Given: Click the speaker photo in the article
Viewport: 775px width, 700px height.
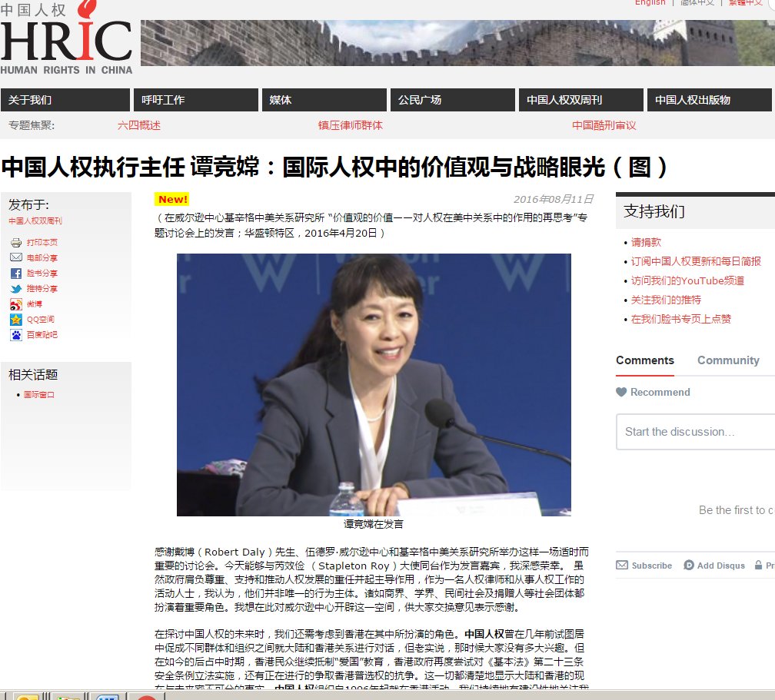Looking at the screenshot, I should (374, 385).
